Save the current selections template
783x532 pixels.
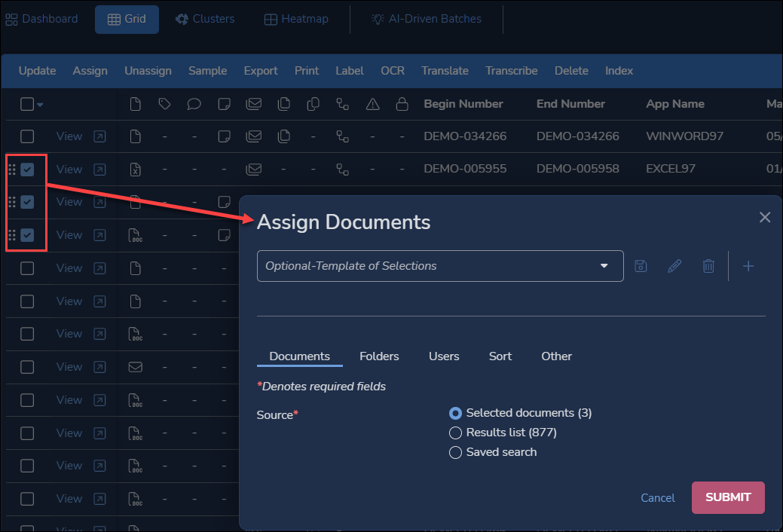[x=640, y=265]
